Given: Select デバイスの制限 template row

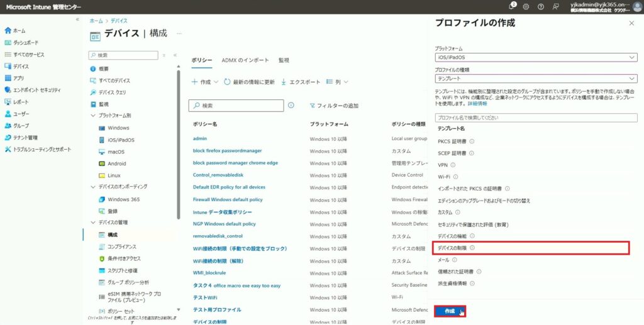Looking at the screenshot, I should point(531,248).
